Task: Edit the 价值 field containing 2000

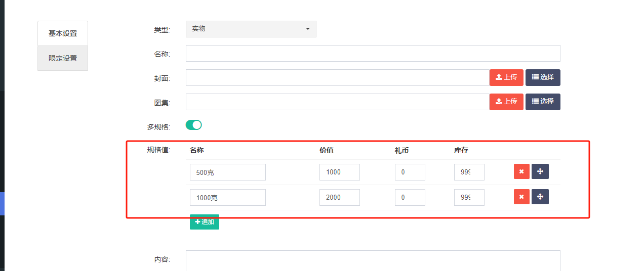Action: coord(340,197)
